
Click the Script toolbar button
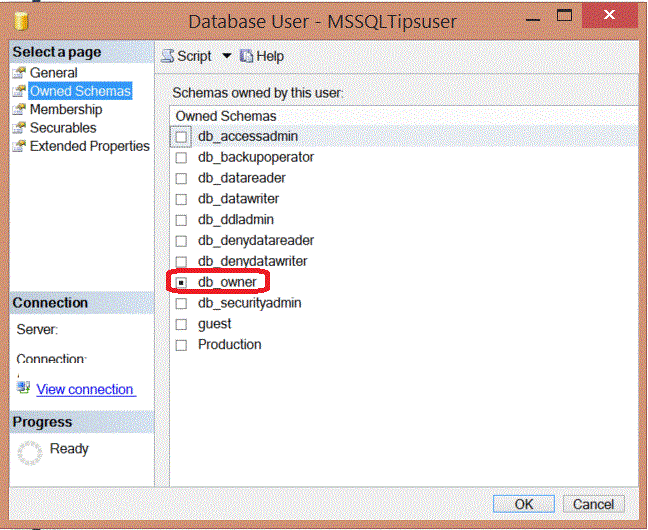(x=186, y=56)
